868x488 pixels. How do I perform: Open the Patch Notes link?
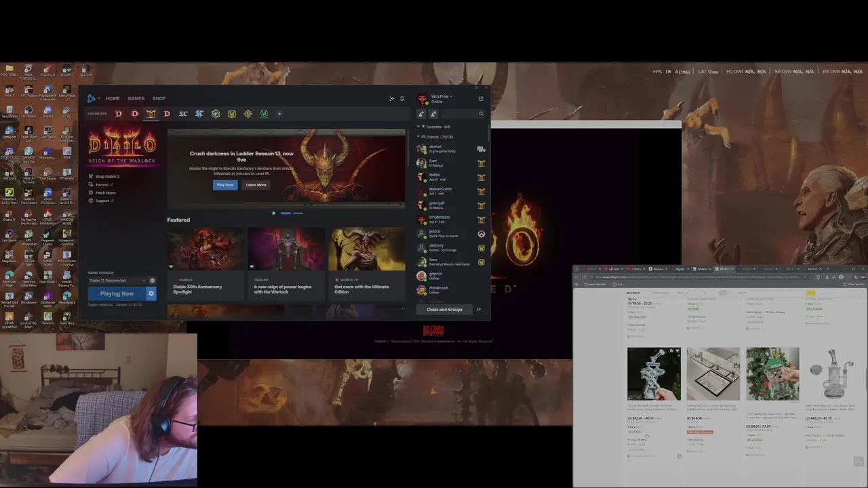point(103,192)
